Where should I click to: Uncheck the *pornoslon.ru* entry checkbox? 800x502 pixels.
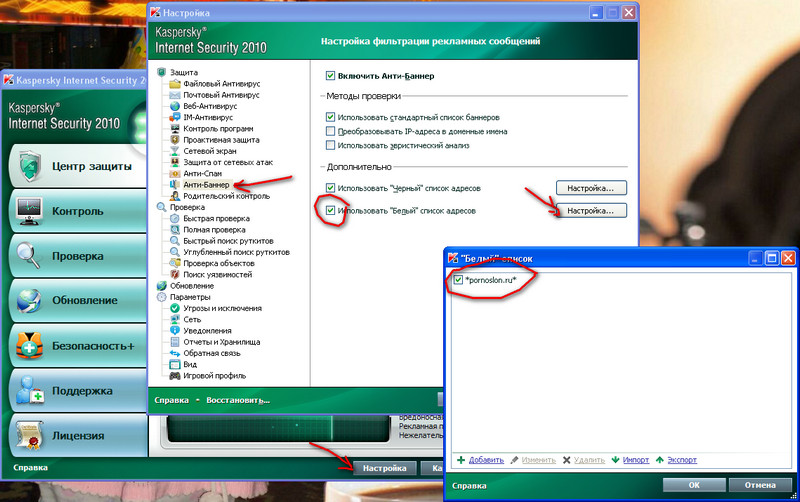point(458,280)
